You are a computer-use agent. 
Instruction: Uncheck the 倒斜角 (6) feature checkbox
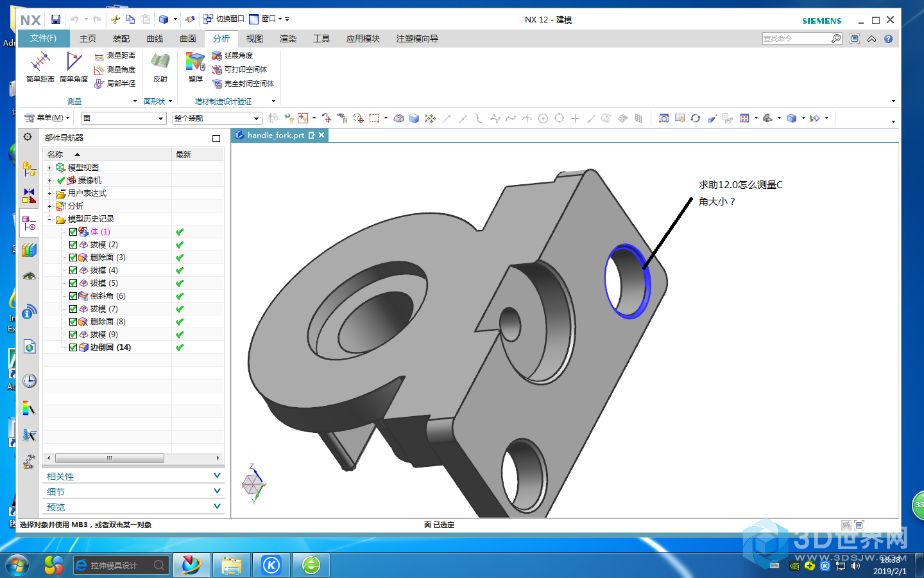pyautogui.click(x=73, y=296)
